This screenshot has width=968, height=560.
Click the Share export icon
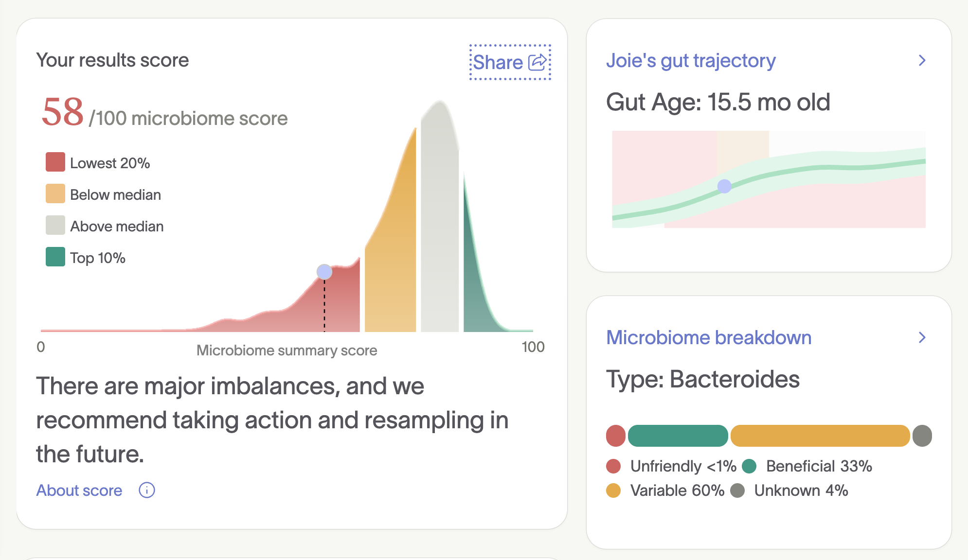click(538, 62)
